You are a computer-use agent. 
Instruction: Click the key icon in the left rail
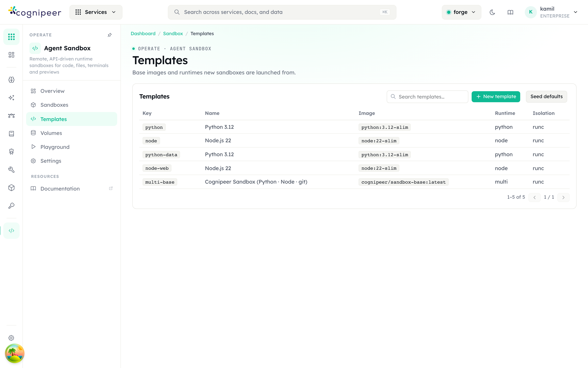point(11,206)
